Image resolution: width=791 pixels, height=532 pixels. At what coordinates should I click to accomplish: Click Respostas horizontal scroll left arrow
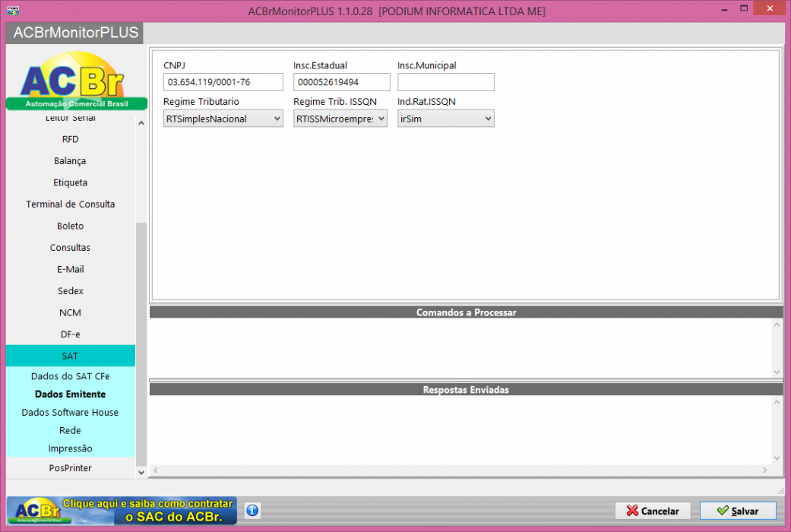pyautogui.click(x=155, y=470)
